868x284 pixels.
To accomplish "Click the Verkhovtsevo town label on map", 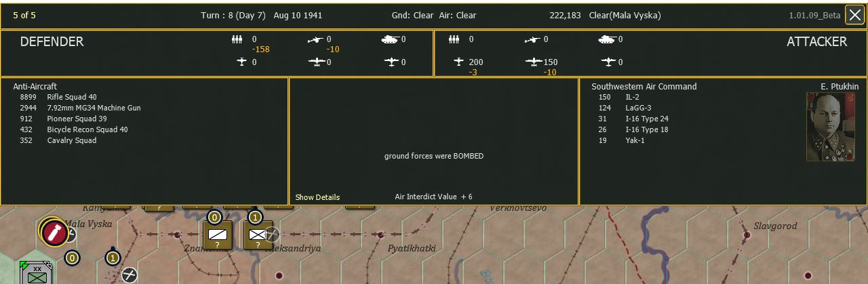I will tap(517, 207).
